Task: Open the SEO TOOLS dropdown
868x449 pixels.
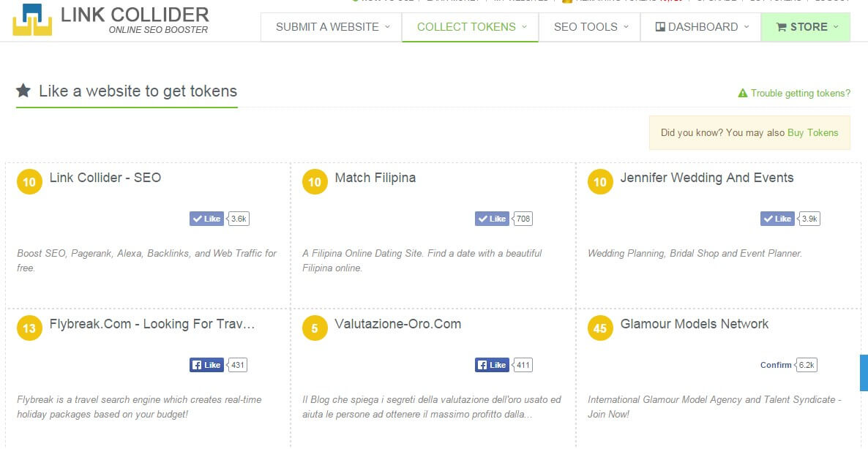Action: (x=589, y=26)
